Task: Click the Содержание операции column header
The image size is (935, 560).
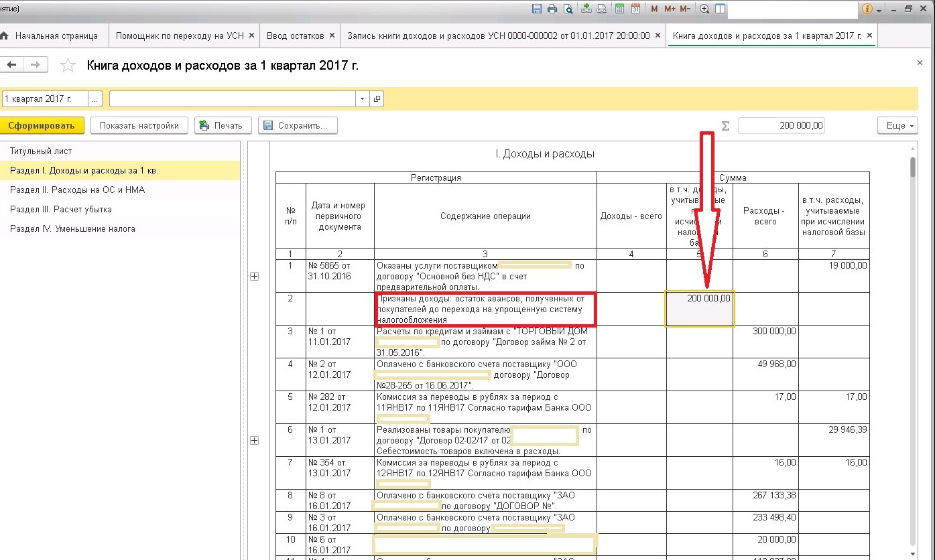Action: point(485,216)
